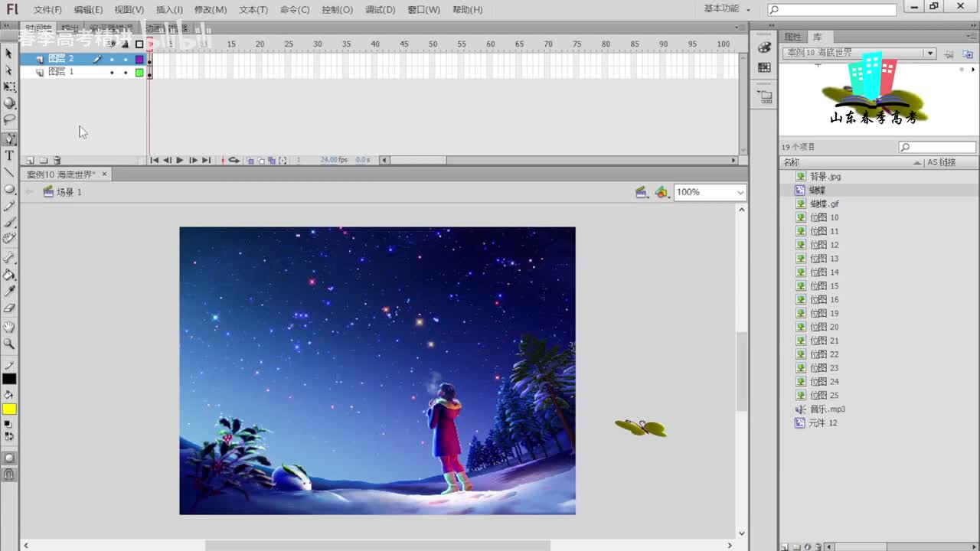Viewport: 980px width, 551px height.
Task: Open the 插入(I) menu
Action: point(169,9)
